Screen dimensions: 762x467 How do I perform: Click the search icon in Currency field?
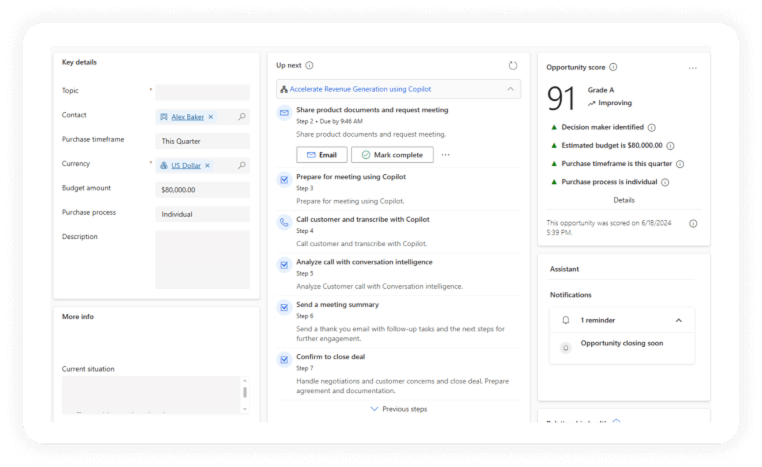coord(242,165)
